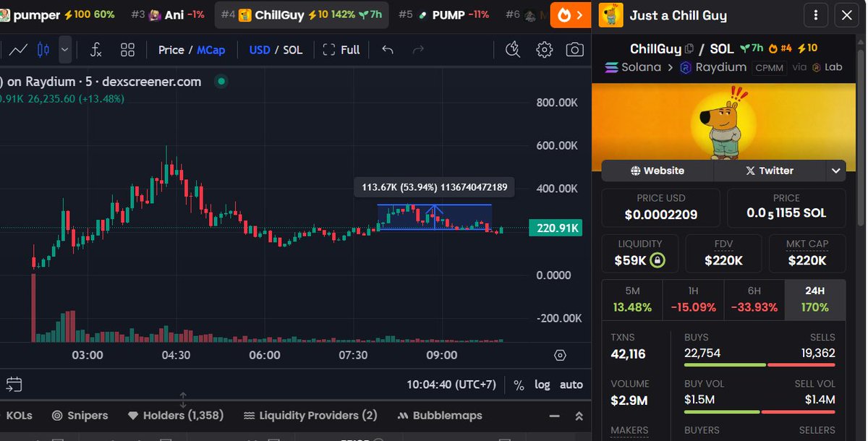868x441 pixels.
Task: Open the token's Website link
Action: [658, 171]
